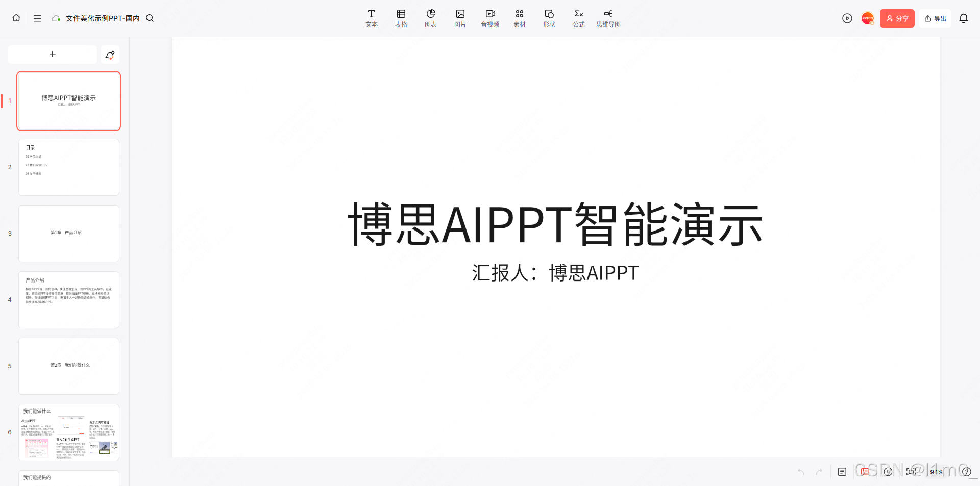Insert a mind map (思维导图)
The height and width of the screenshot is (486, 980).
pos(608,18)
